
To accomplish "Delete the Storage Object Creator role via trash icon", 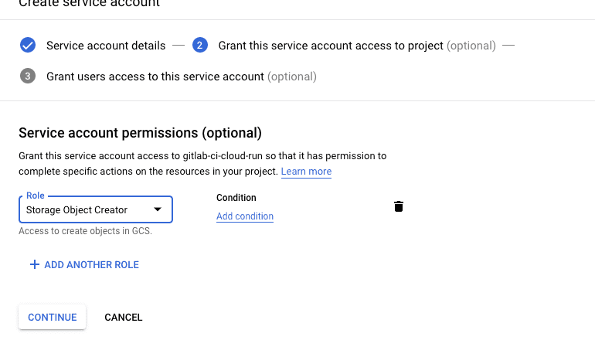I will [x=399, y=206].
